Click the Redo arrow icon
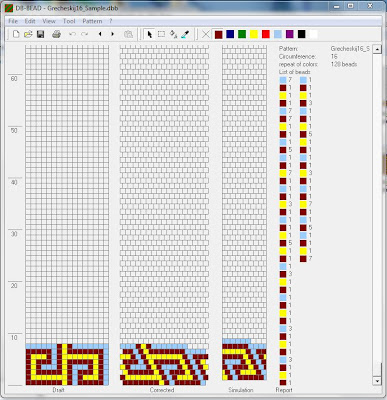 [x=85, y=34]
